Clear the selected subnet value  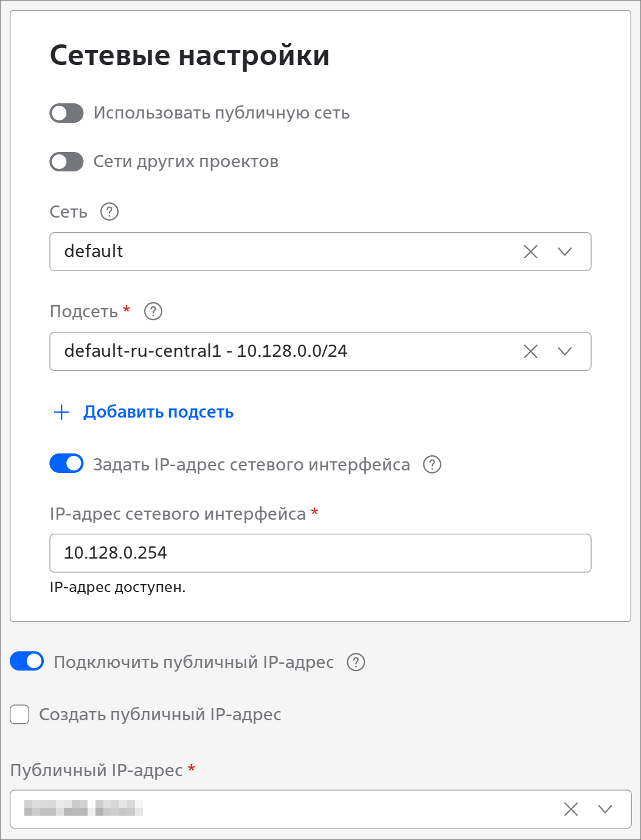[x=530, y=351]
